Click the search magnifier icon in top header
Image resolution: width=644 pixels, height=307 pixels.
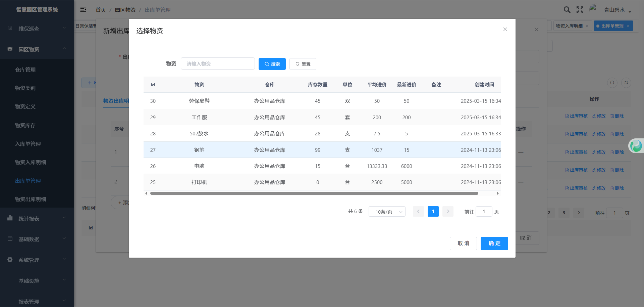(567, 10)
